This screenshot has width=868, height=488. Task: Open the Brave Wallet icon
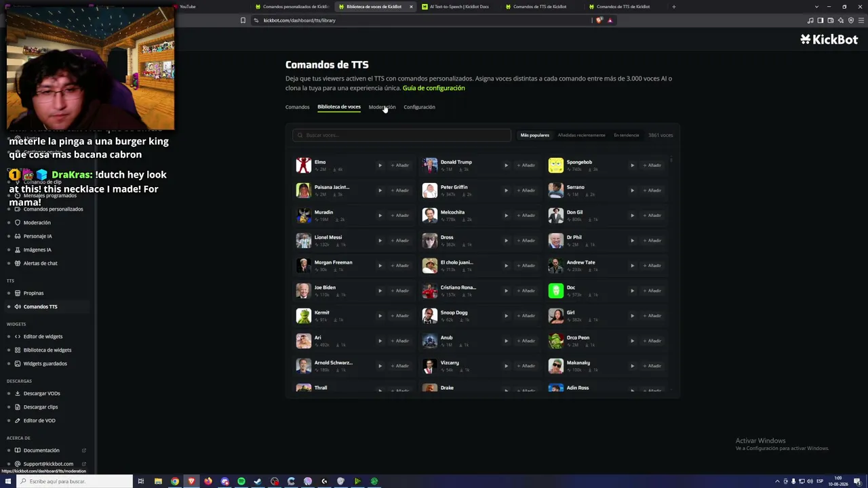(x=831, y=20)
